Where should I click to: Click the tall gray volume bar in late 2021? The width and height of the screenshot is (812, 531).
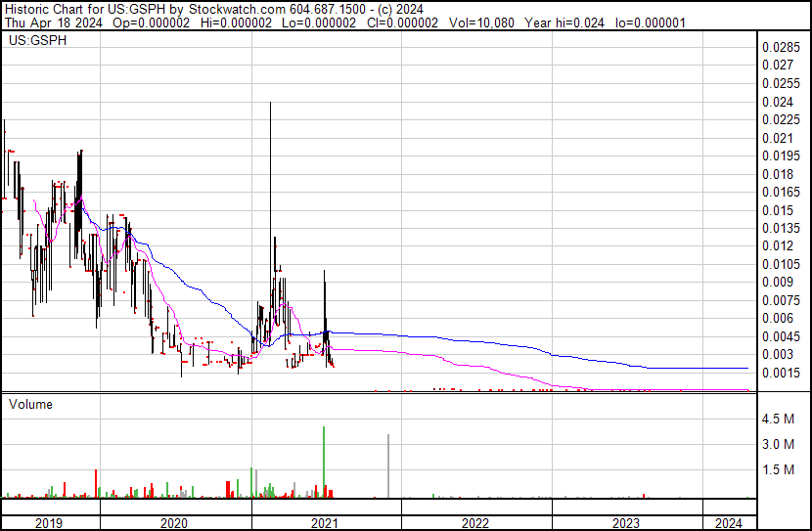[x=388, y=465]
